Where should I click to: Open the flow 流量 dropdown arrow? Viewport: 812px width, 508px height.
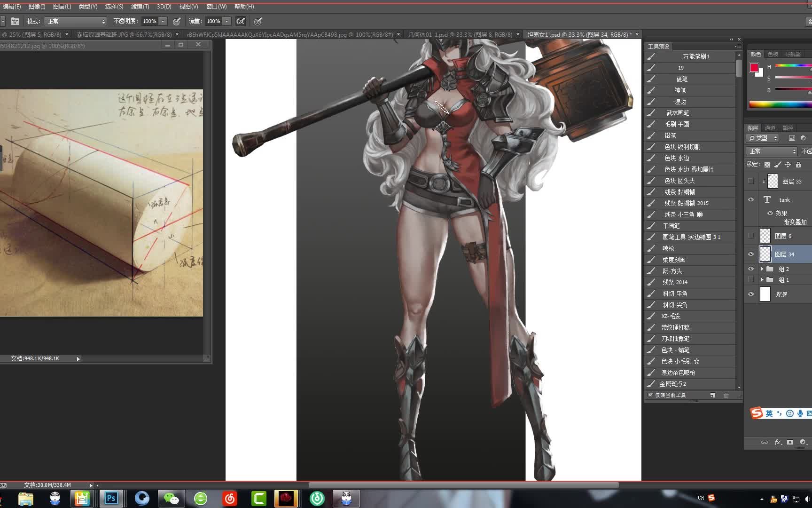click(227, 21)
